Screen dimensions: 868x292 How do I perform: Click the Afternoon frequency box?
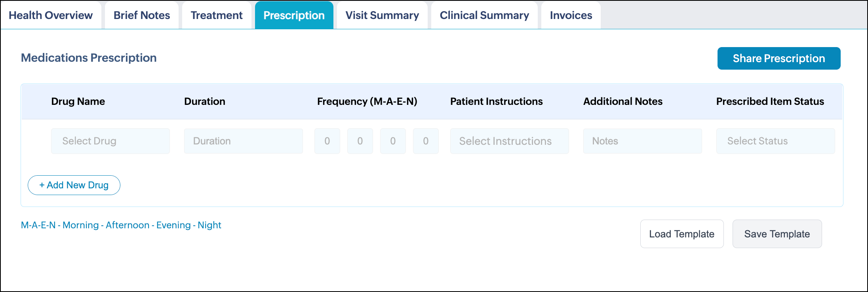click(360, 141)
